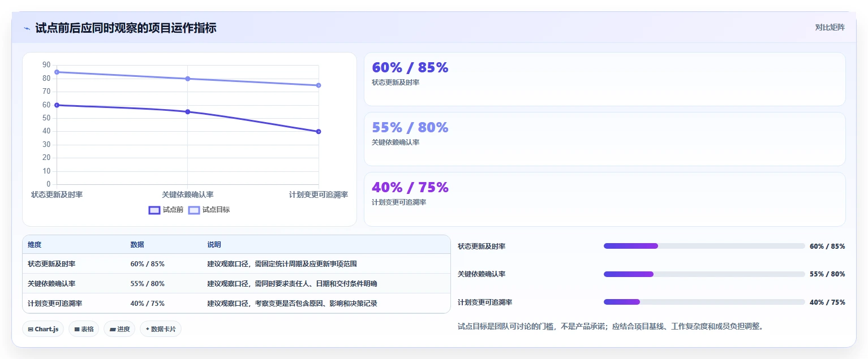Click the 试点目标 data point at 80

[x=187, y=79]
